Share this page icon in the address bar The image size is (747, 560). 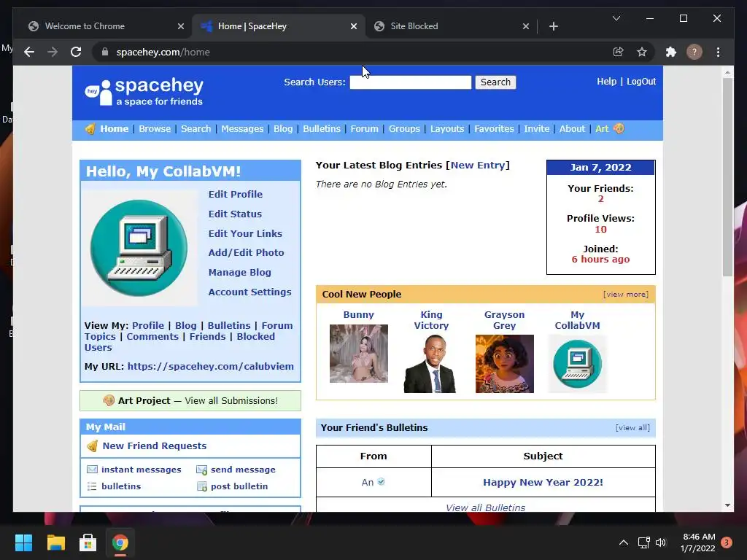[619, 52]
